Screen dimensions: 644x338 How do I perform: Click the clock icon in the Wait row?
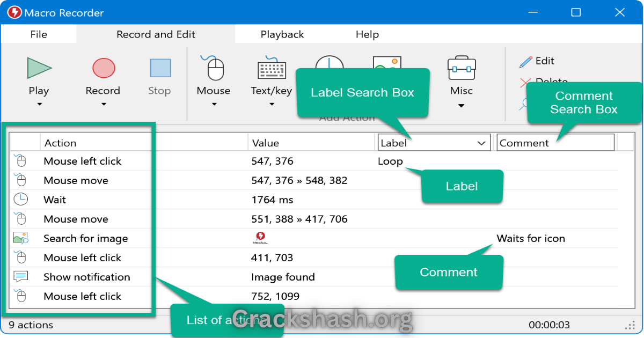20,200
